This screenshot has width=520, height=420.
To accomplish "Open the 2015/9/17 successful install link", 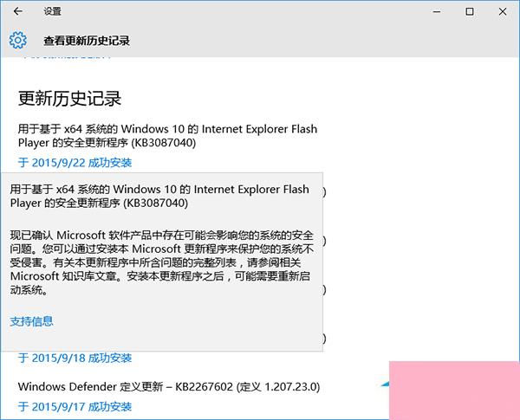I will [x=75, y=407].
